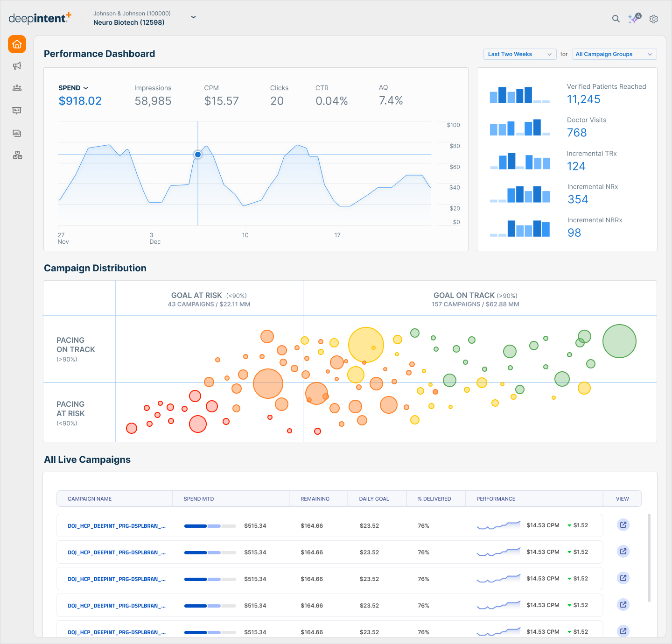This screenshot has height=644, width=672.
Task: Click the view icon on the third campaign row
Action: [x=623, y=578]
